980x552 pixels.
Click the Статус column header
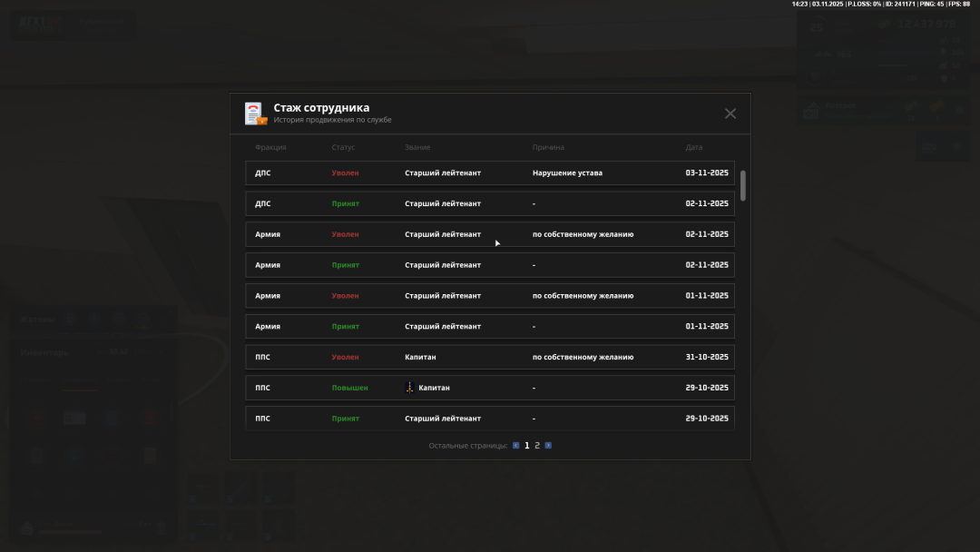[343, 147]
